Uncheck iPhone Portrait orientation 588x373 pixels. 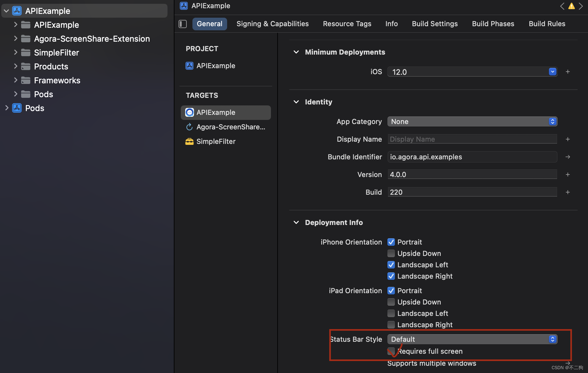pyautogui.click(x=391, y=242)
